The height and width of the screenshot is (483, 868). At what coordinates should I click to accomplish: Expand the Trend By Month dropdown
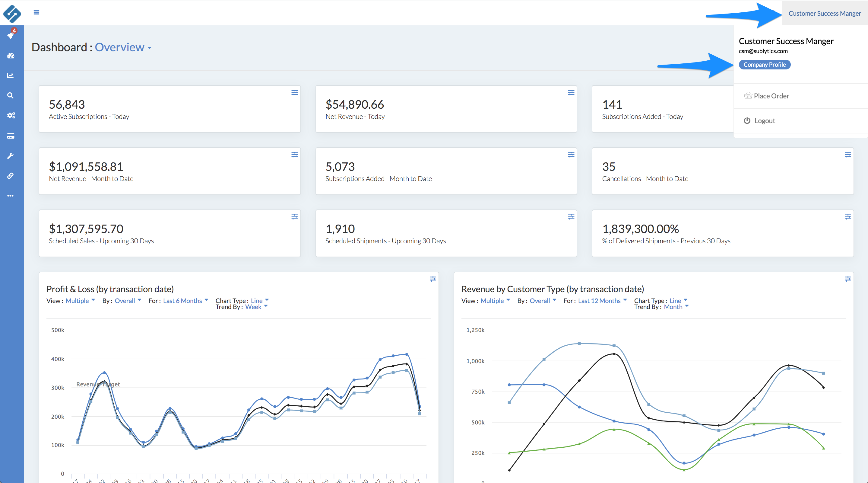pyautogui.click(x=676, y=307)
